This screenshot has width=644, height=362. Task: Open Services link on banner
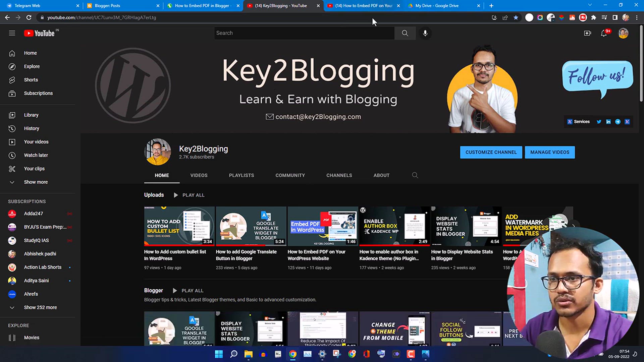tap(578, 122)
